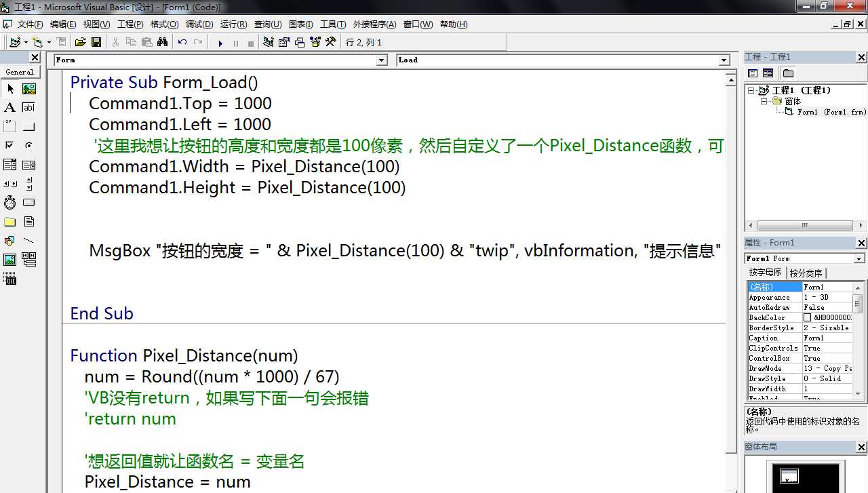Toggle folders view in project panel
Viewport: 868px width, 493px height.
click(x=787, y=73)
